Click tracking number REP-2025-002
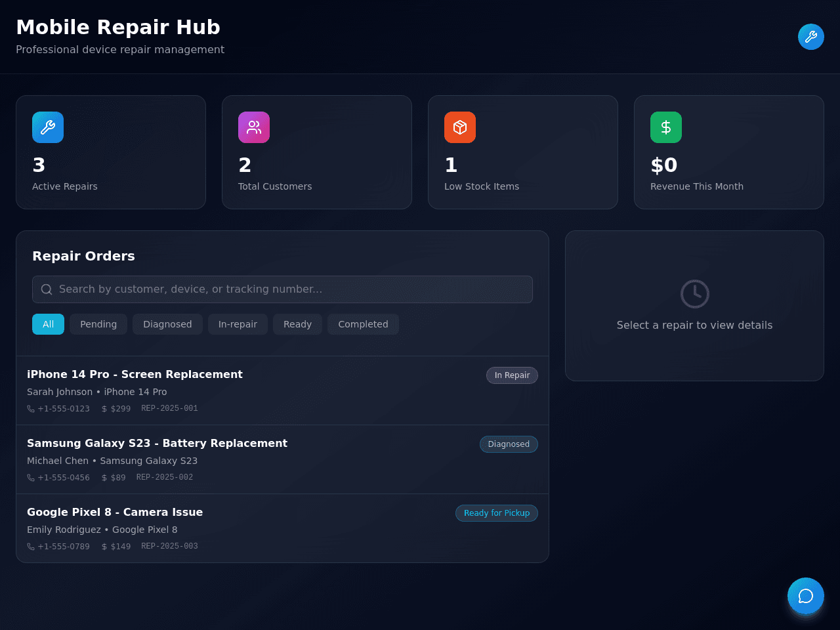 pyautogui.click(x=165, y=477)
